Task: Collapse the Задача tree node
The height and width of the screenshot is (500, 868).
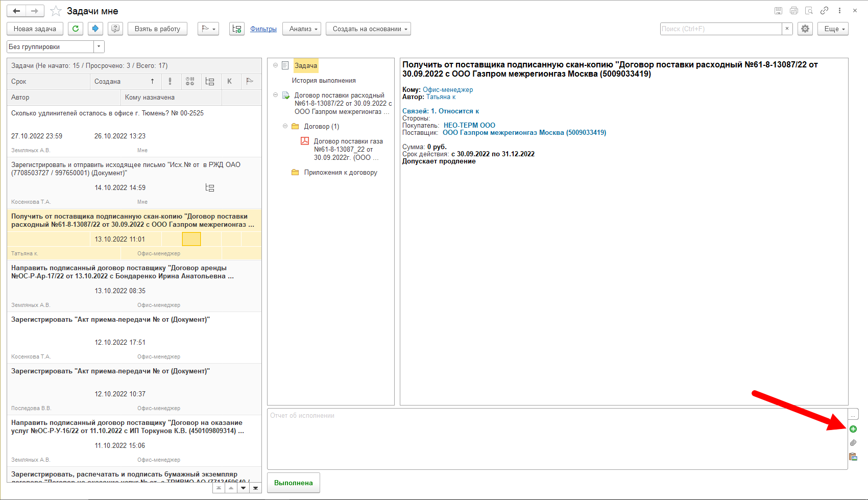Action: 276,65
